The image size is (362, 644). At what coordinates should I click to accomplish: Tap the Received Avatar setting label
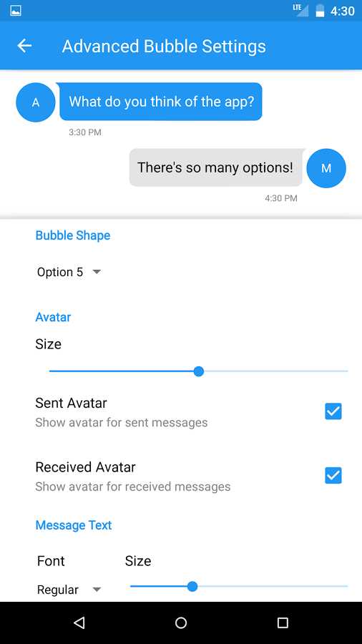pos(85,467)
